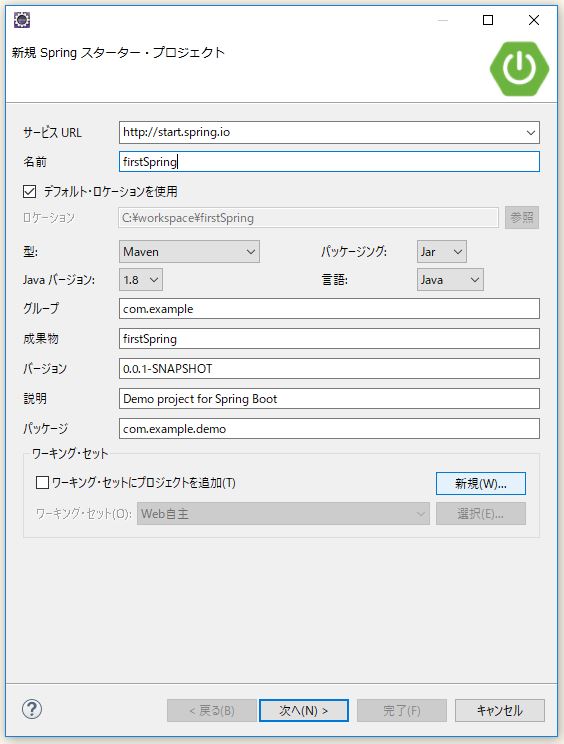Click the サービス URL label
The width and height of the screenshot is (564, 744).
pyautogui.click(x=52, y=132)
